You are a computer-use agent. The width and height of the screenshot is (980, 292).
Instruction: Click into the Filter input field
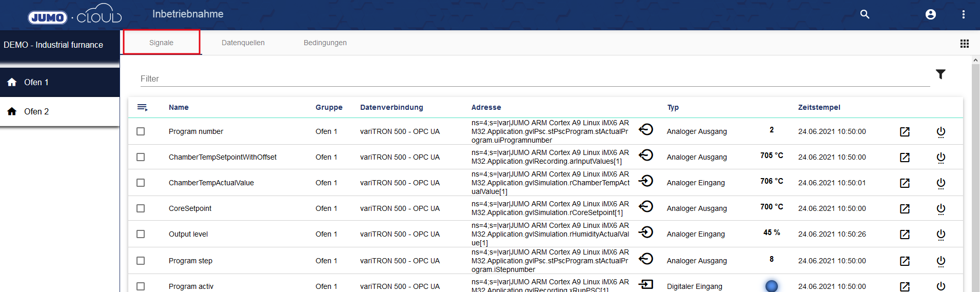[534, 79]
